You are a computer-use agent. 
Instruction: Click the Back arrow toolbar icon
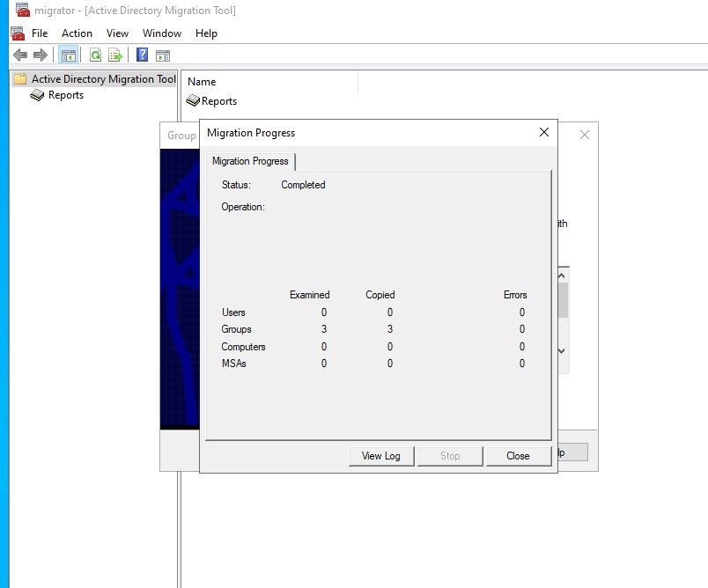[x=20, y=55]
